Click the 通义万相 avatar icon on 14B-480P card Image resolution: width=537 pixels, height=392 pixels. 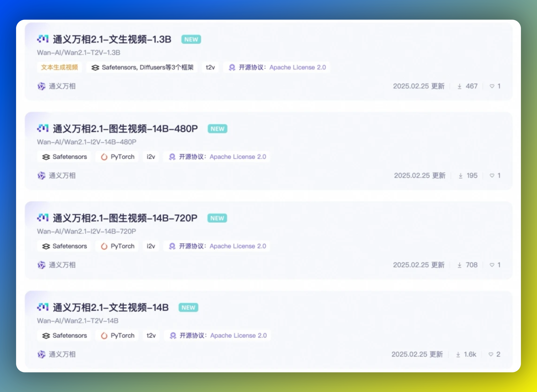click(41, 176)
